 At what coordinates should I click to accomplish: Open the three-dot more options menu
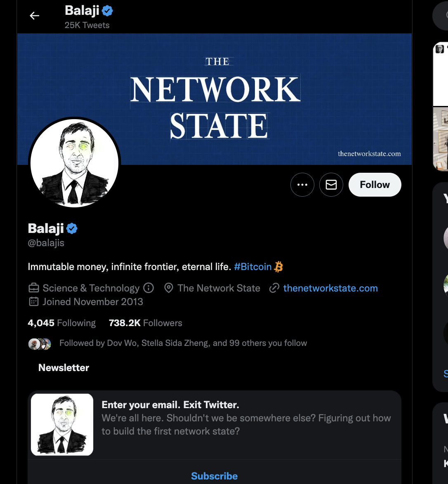[x=302, y=185]
